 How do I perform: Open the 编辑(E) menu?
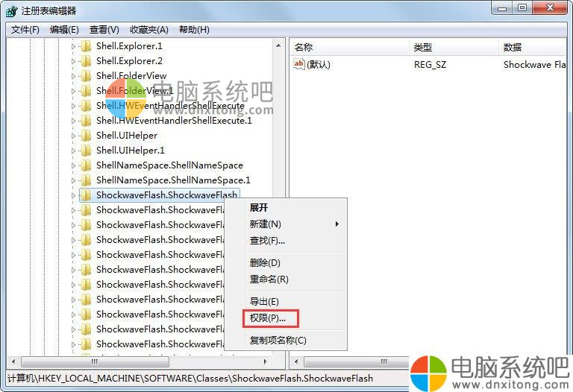[x=64, y=30]
